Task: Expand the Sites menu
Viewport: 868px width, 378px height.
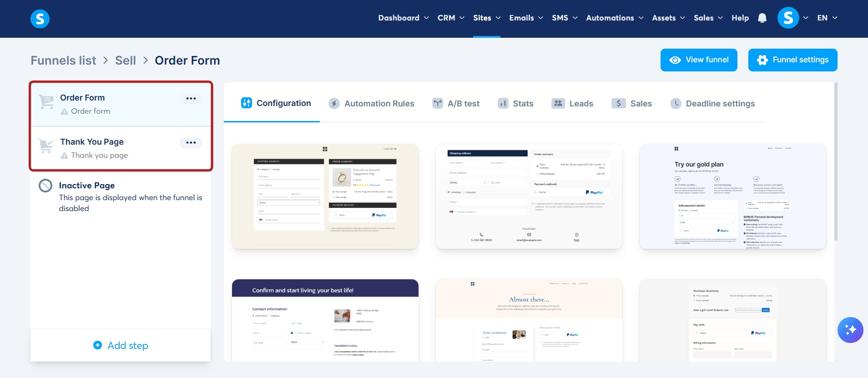Action: click(x=487, y=18)
